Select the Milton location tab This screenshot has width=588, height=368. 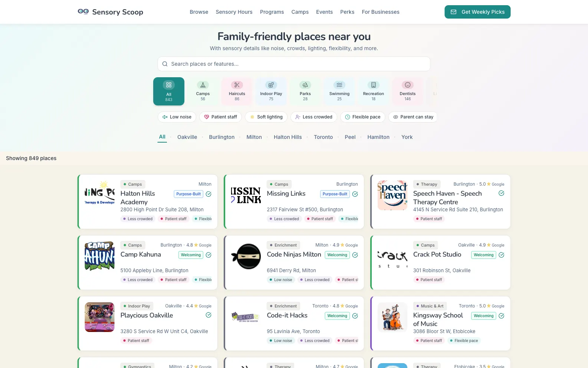pos(254,137)
